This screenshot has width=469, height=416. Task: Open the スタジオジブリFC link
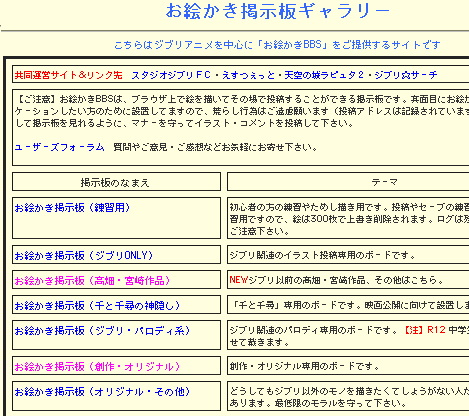click(171, 75)
